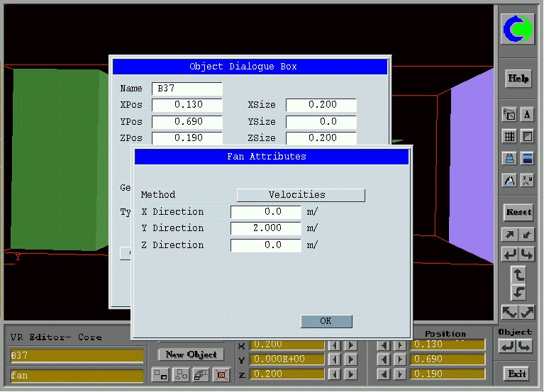Click the Exit button
Viewport: 544px width, 392px height.
point(518,373)
